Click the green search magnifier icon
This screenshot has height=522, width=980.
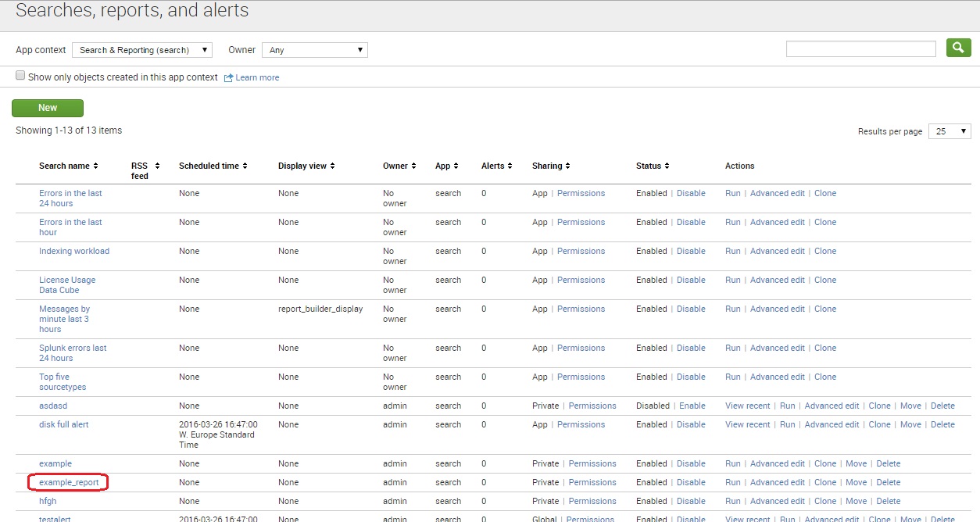click(959, 48)
